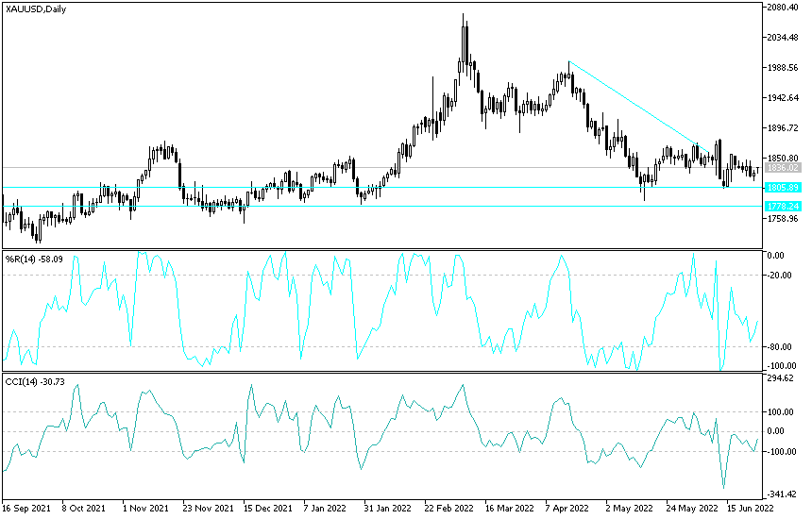Click the 15 Dec 2021 date label
The height and width of the screenshot is (519, 812).
click(268, 508)
